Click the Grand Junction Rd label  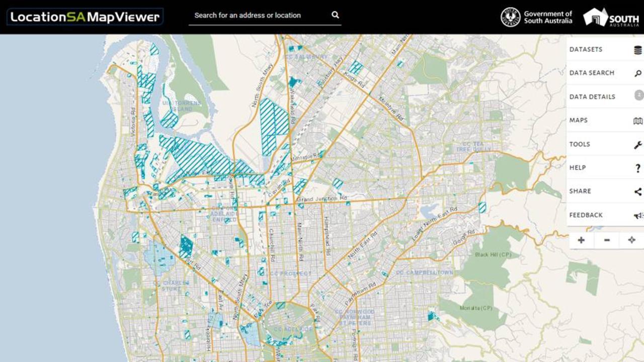[x=322, y=199]
